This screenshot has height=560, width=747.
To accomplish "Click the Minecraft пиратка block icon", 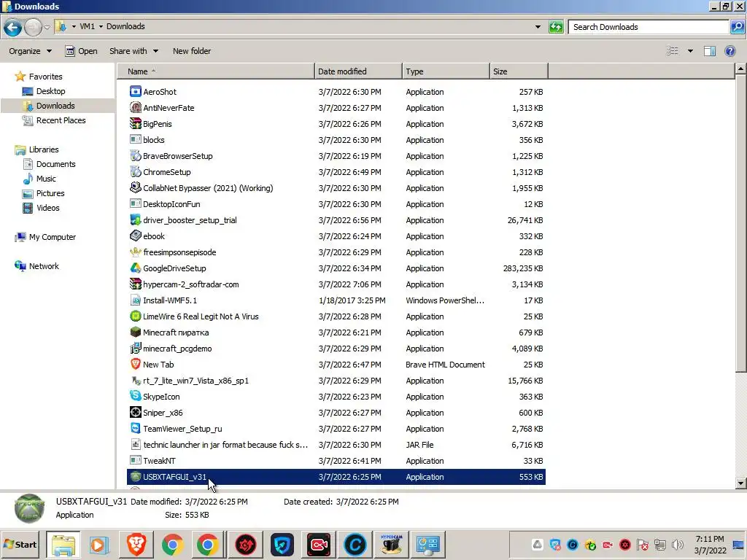I will pyautogui.click(x=135, y=332).
